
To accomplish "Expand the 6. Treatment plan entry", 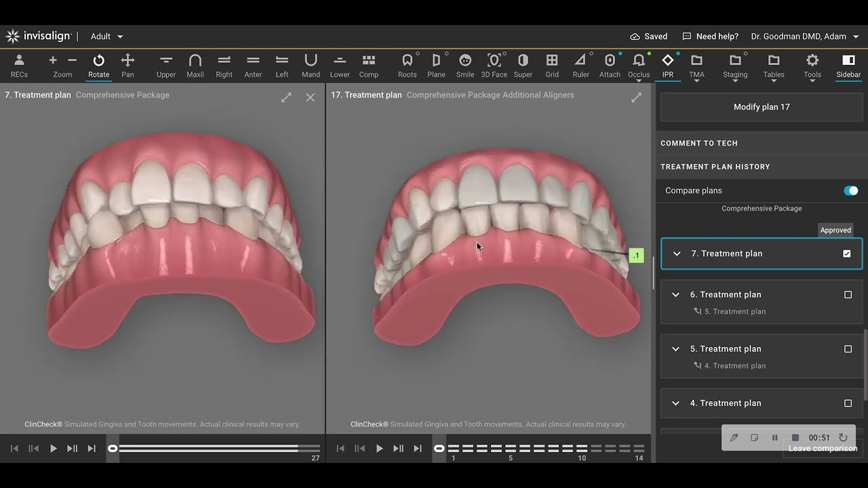I will click(675, 295).
